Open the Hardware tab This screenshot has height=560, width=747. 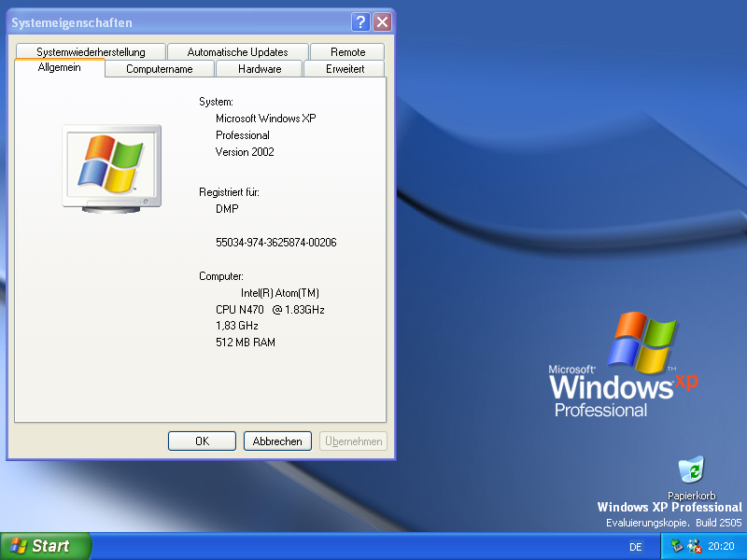click(x=260, y=68)
